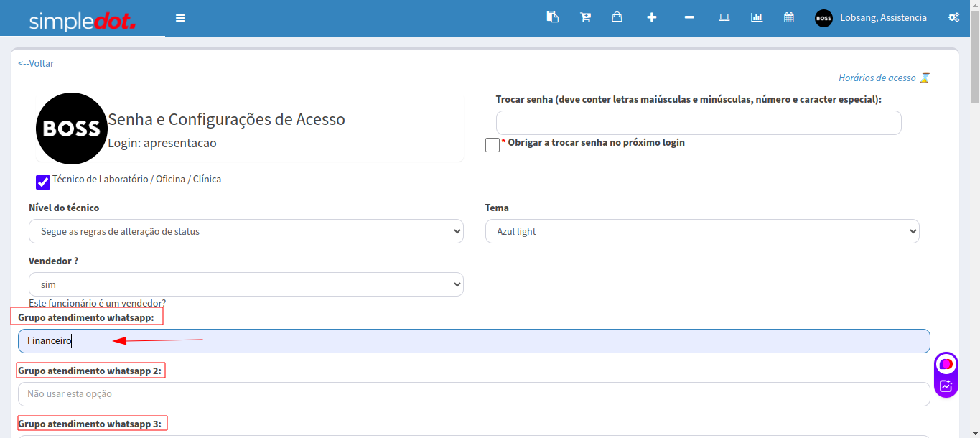Open the Horários de acesso link
980x438 pixels.
pos(877,78)
